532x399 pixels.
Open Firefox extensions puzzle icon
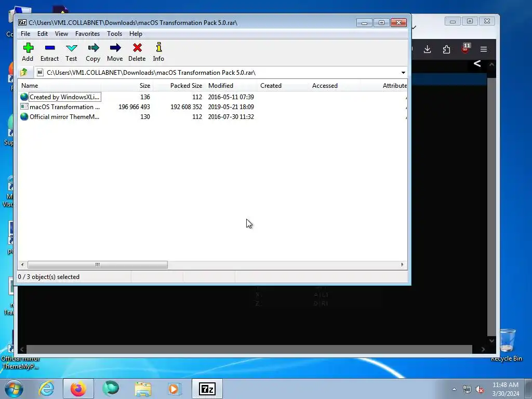tap(446, 49)
